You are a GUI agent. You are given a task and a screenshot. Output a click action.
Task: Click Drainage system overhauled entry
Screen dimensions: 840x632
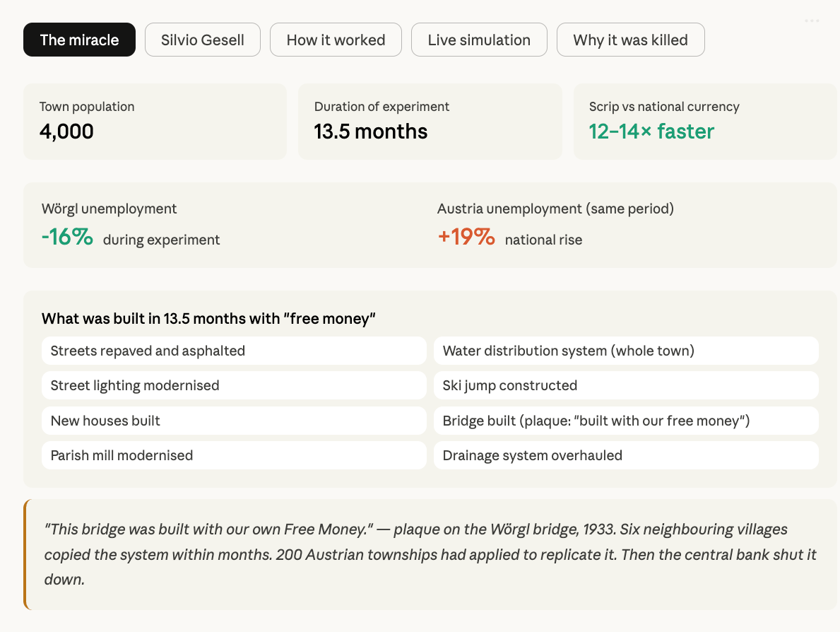point(626,456)
